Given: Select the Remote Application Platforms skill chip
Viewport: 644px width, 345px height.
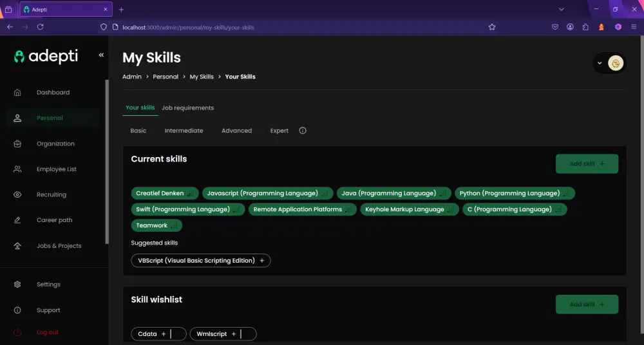Looking at the screenshot, I should [x=302, y=209].
